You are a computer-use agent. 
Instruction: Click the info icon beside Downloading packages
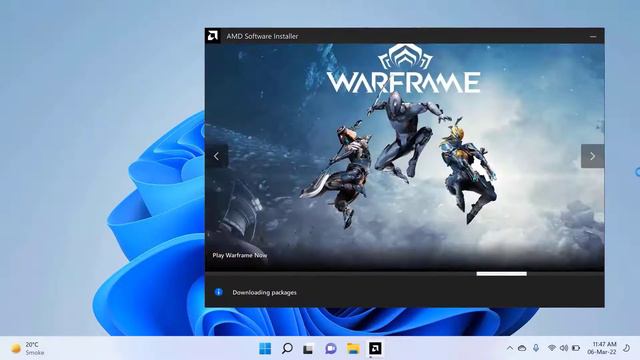[219, 292]
